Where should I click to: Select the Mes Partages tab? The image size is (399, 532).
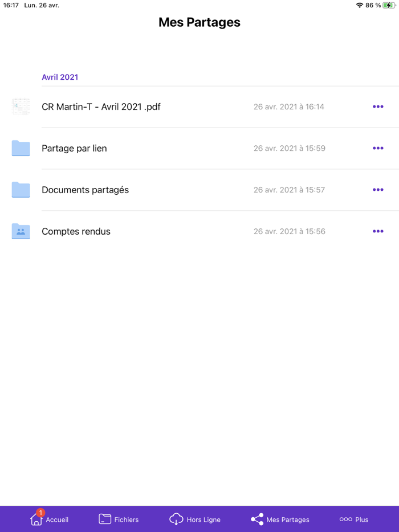[x=280, y=519]
